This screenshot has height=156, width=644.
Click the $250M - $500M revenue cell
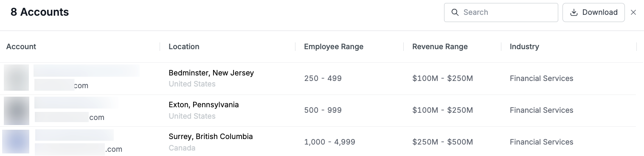[x=442, y=142]
